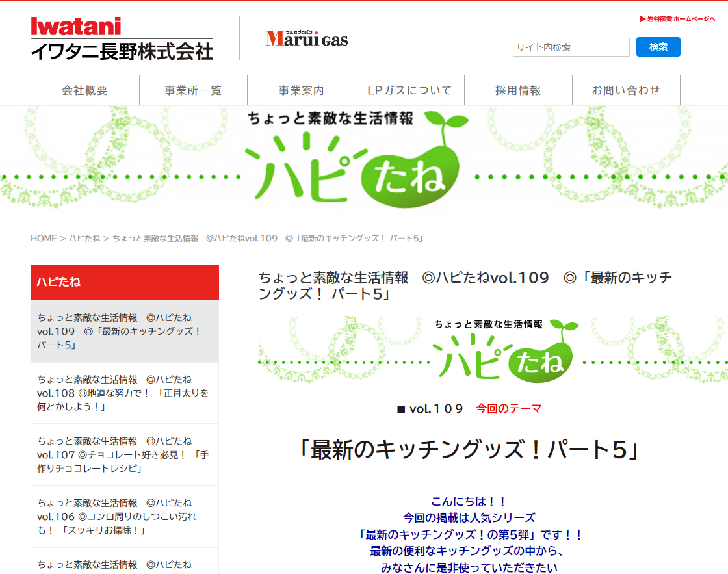Open the 会社概要 menu item
This screenshot has width=728, height=574.
(x=85, y=90)
